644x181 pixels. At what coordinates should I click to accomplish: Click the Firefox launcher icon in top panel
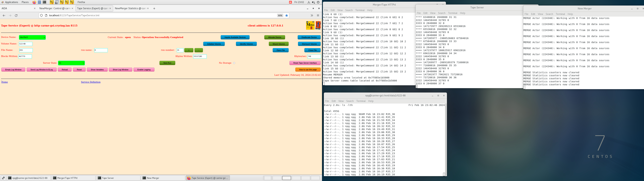(34, 2)
